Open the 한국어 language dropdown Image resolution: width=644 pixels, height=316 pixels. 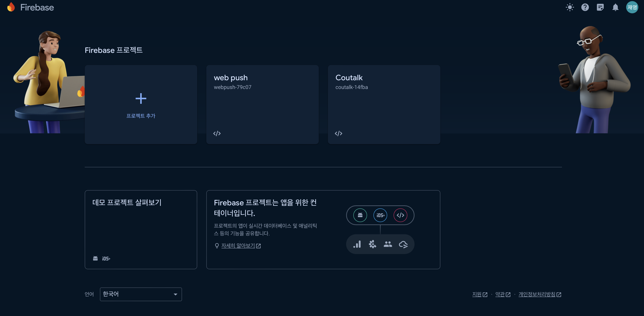[141, 294]
